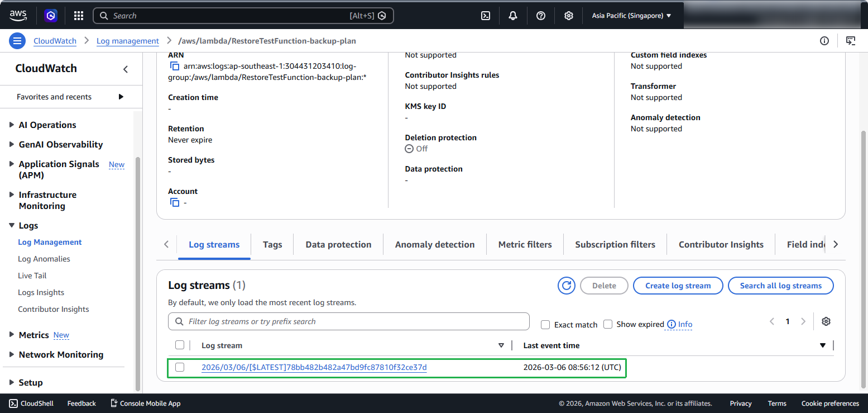Collapse the CloudWatch side navigation
The height and width of the screenshot is (413, 868).
pyautogui.click(x=126, y=69)
